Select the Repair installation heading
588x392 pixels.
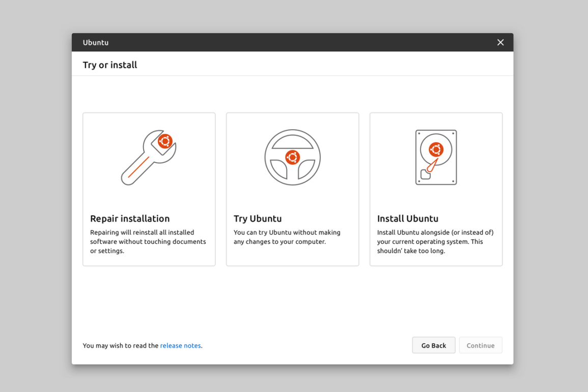click(130, 218)
